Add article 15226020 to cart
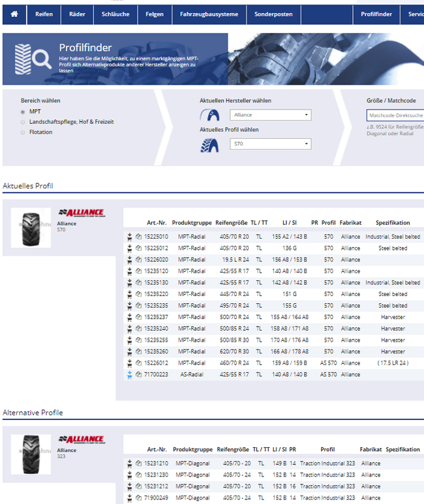This screenshot has width=424, height=504. click(129, 259)
